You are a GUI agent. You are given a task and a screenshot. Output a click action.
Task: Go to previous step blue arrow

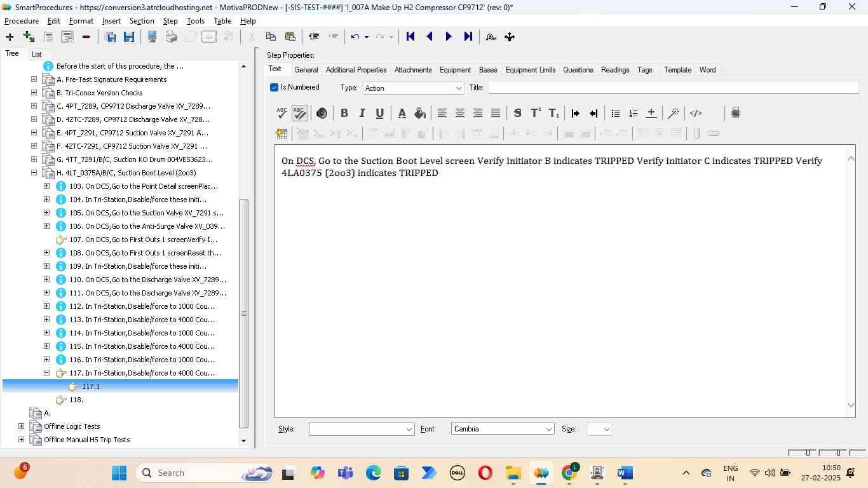(x=430, y=37)
